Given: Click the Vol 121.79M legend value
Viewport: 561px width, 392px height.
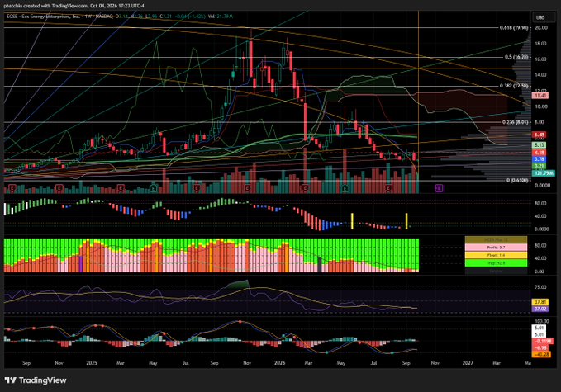Looking at the screenshot, I should point(221,17).
